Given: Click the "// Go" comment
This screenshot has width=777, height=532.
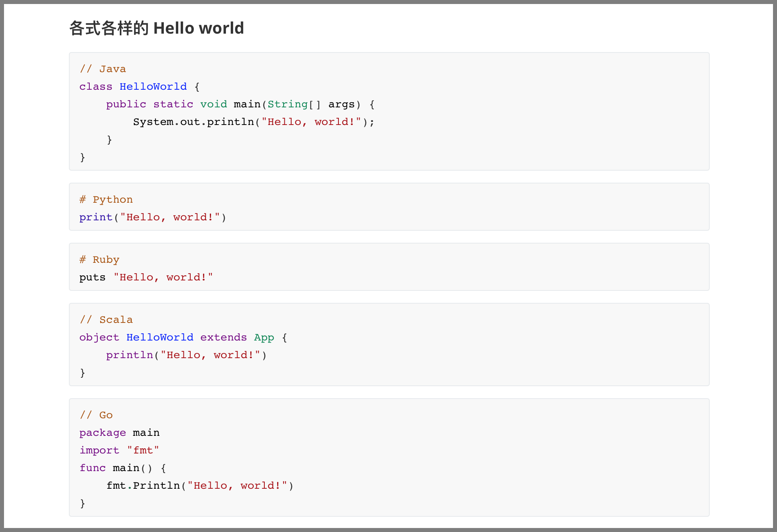Looking at the screenshot, I should pyautogui.click(x=96, y=415).
